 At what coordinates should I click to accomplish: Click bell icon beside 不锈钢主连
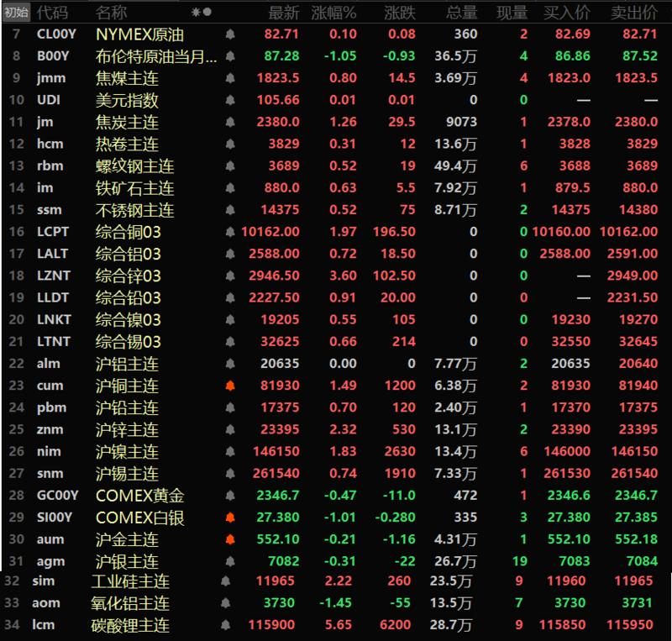(x=230, y=210)
